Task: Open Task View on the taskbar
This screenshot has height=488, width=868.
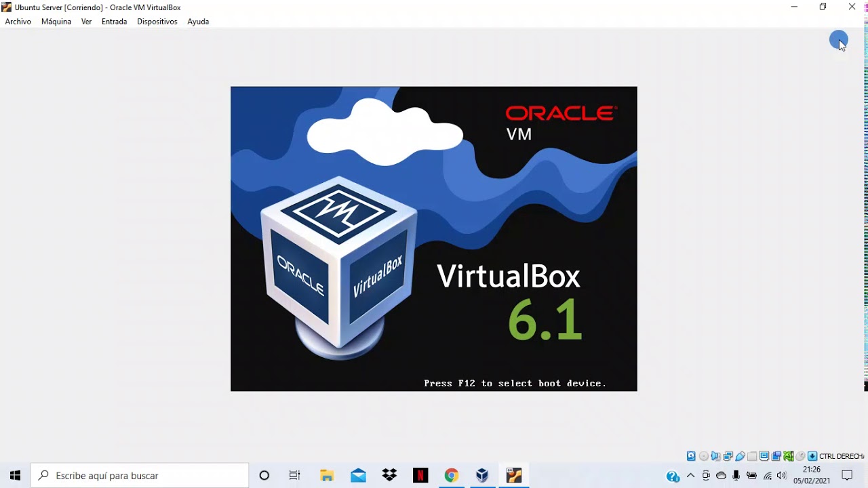Action: 295,476
